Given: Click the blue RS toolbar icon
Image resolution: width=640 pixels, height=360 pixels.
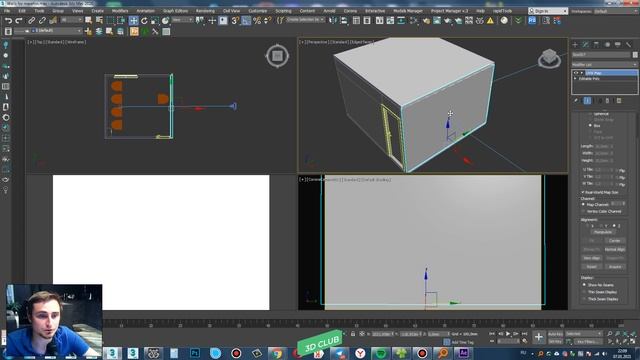Looking at the screenshot, I should click(532, 20).
